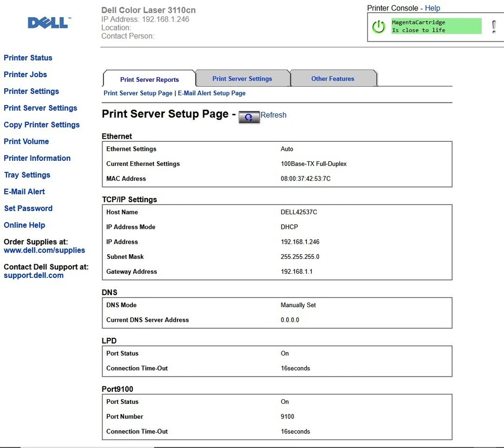Switch to the Other Features tab
Image resolution: width=504 pixels, height=448 pixels.
[333, 78]
